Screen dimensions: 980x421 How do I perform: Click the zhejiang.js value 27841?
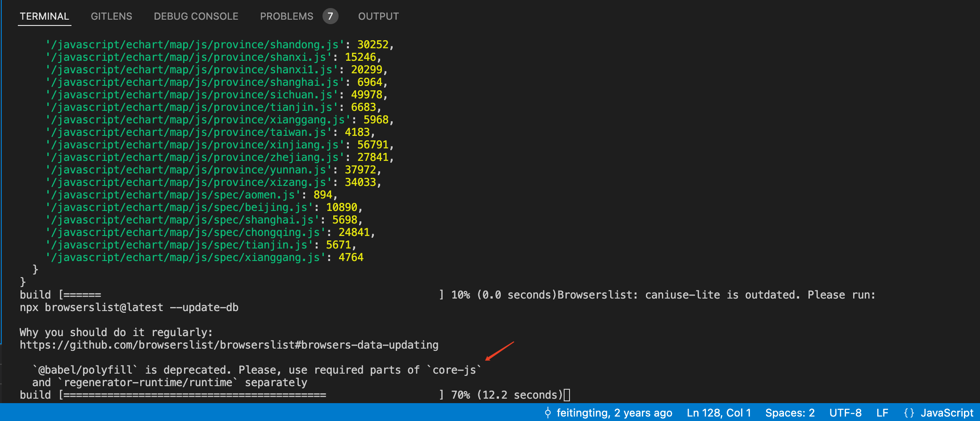coord(373,157)
